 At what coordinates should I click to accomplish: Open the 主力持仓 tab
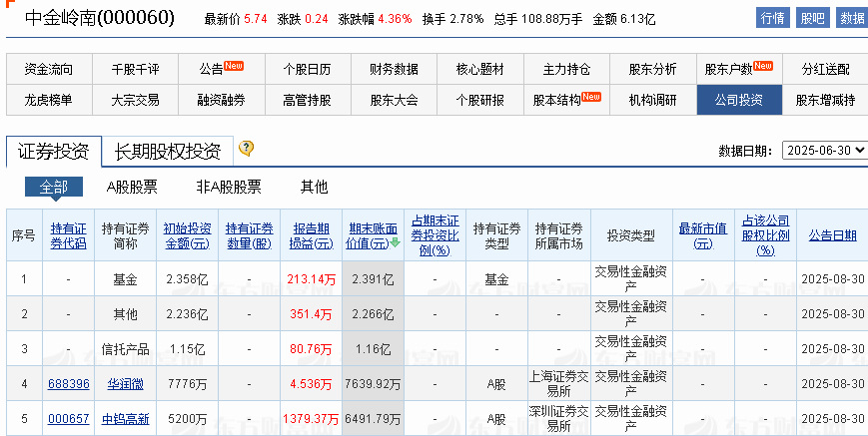point(566,69)
